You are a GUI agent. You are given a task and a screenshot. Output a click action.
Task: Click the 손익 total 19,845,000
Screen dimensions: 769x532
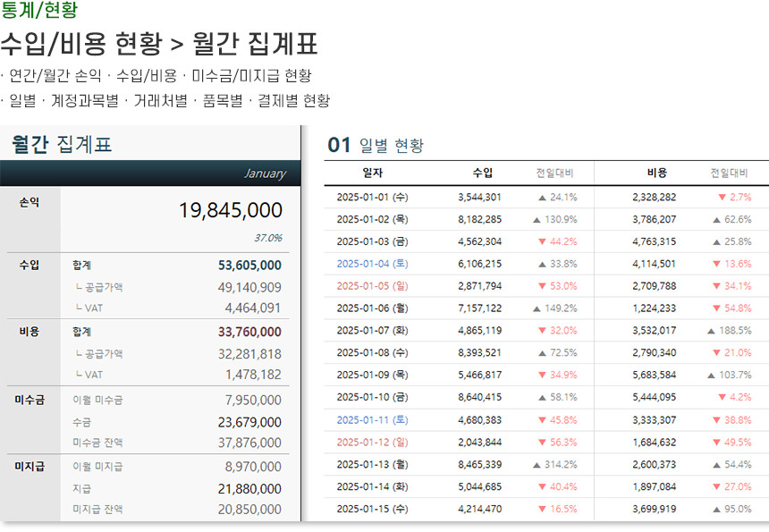(x=230, y=211)
